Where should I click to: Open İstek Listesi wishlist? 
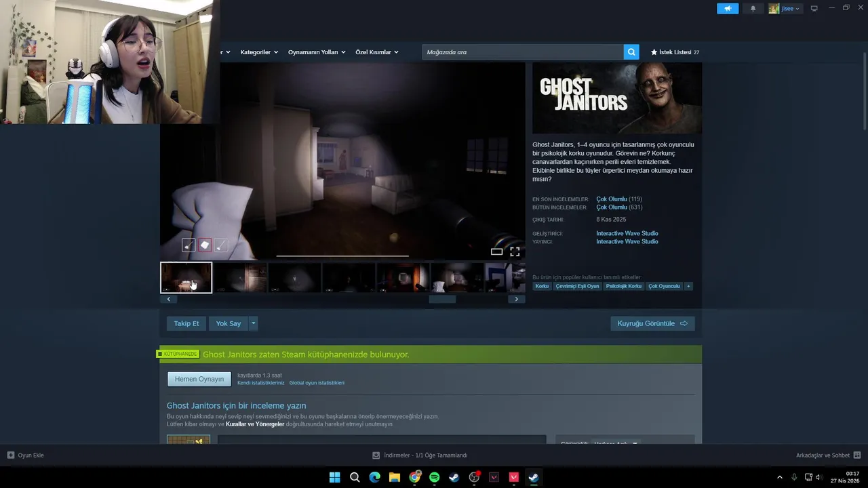[x=675, y=52]
